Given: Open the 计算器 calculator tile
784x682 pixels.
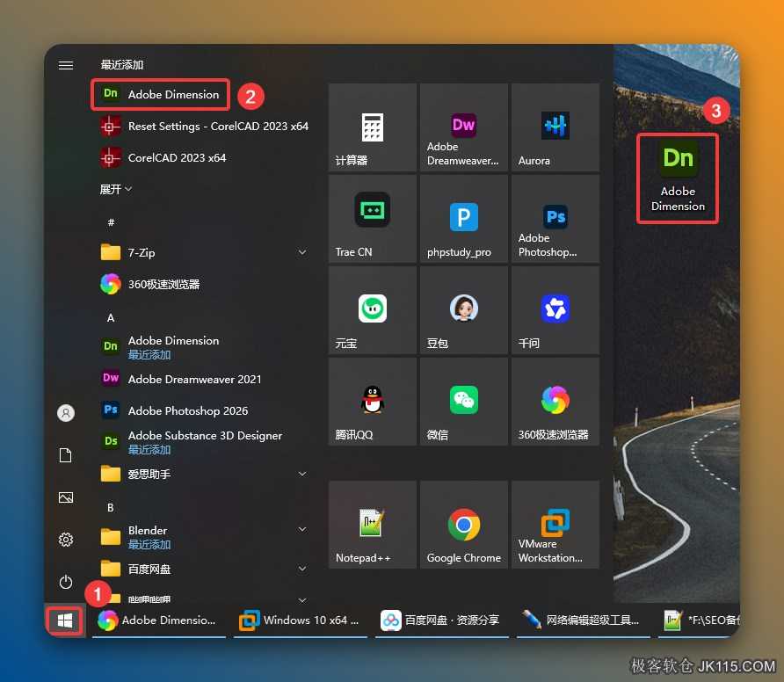Looking at the screenshot, I should tap(373, 127).
